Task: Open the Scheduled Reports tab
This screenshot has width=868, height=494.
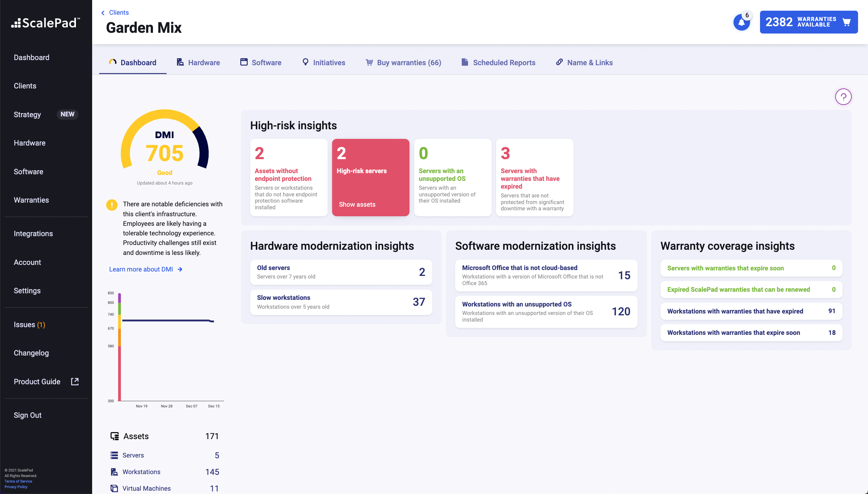Action: pos(499,63)
